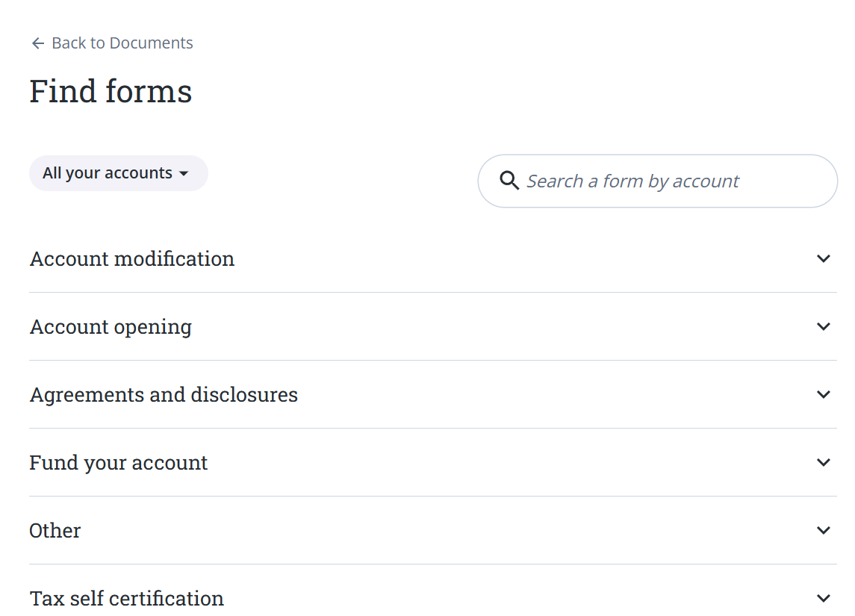Click the magnifying glass search icon
This screenshot has width=855, height=616.
point(509,181)
